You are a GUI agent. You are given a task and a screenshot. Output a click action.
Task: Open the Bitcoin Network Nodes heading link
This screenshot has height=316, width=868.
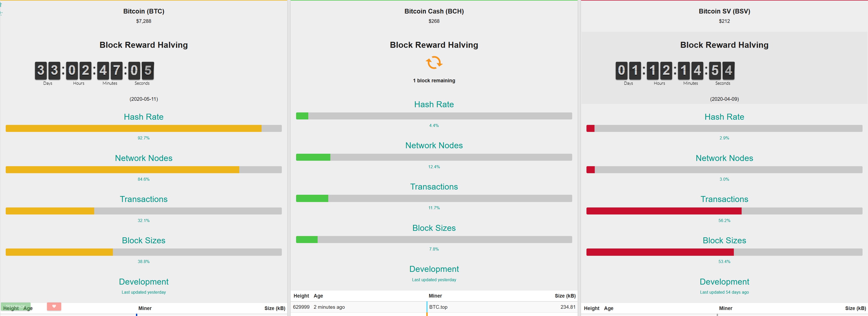coord(143,158)
